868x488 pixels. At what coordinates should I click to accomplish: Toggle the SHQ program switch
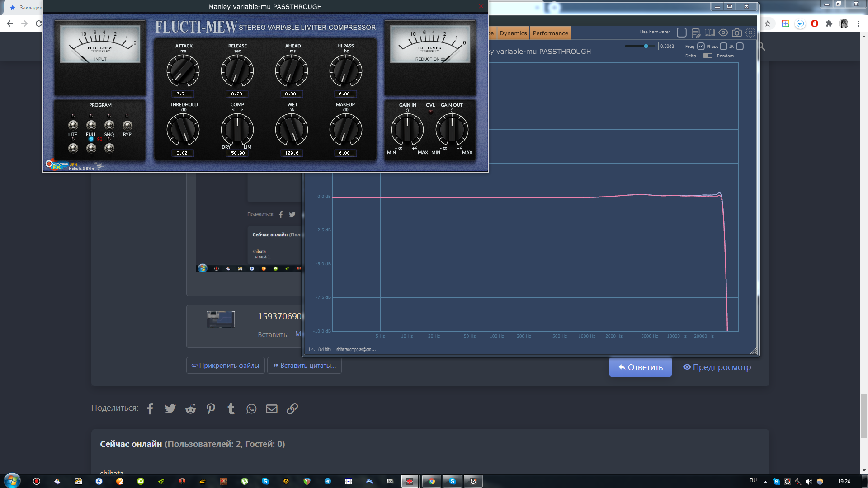[109, 125]
